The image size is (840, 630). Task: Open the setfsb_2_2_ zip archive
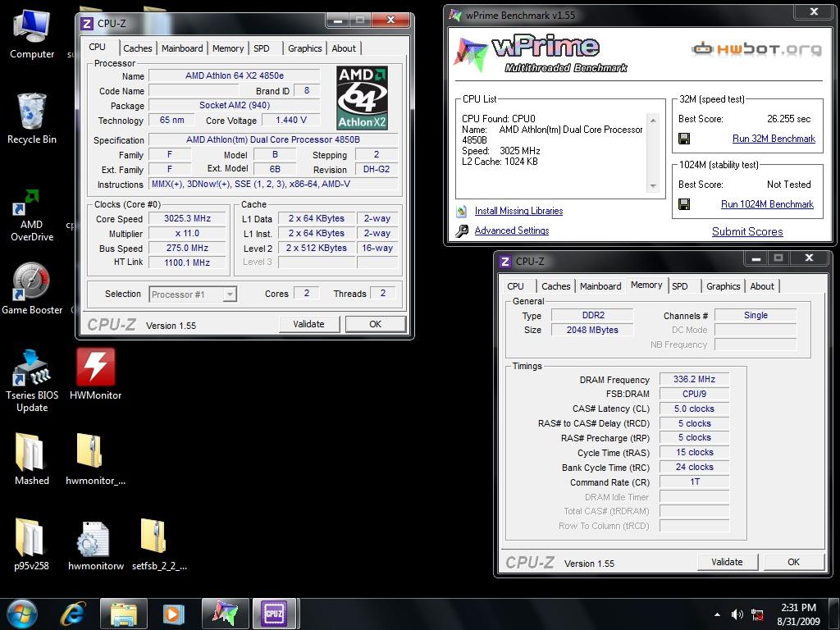click(159, 545)
